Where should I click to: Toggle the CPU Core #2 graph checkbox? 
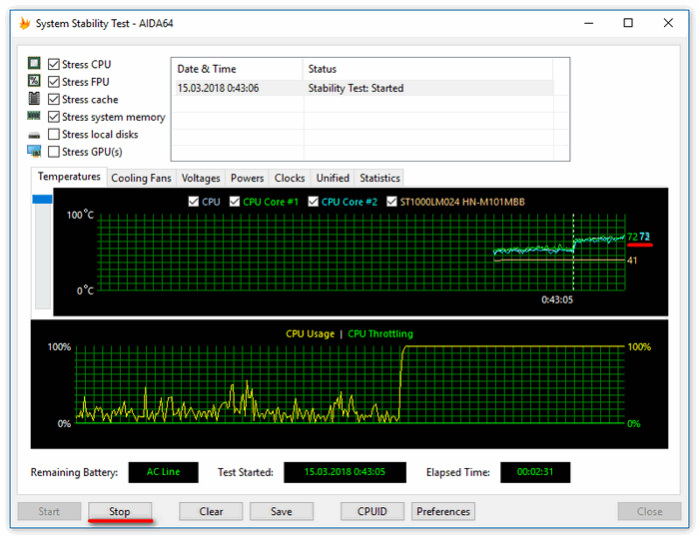point(313,201)
